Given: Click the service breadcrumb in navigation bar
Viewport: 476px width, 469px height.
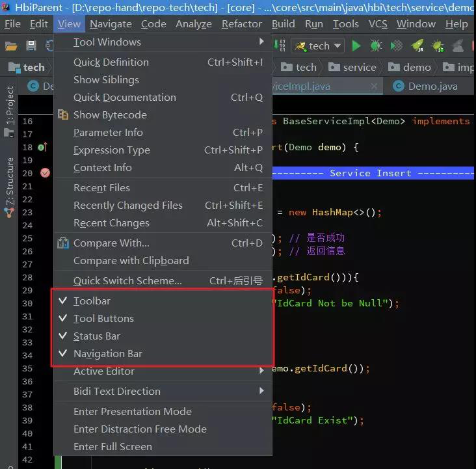Looking at the screenshot, I should pos(359,67).
